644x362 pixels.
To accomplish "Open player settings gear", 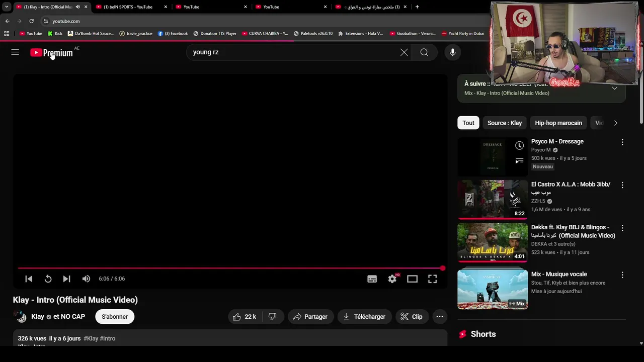I will pos(392,279).
